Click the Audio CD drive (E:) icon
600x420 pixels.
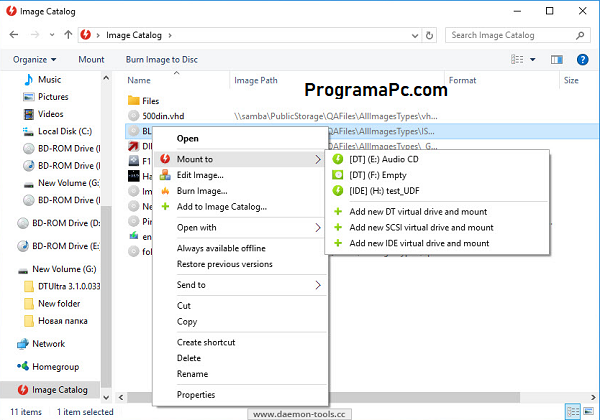click(x=337, y=159)
